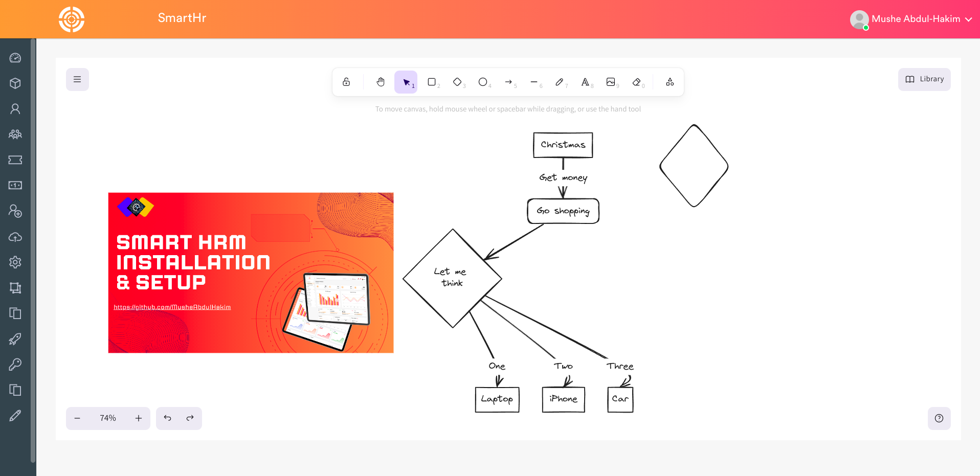Select the Line tool
Image resolution: width=980 pixels, height=476 pixels.
coord(534,82)
